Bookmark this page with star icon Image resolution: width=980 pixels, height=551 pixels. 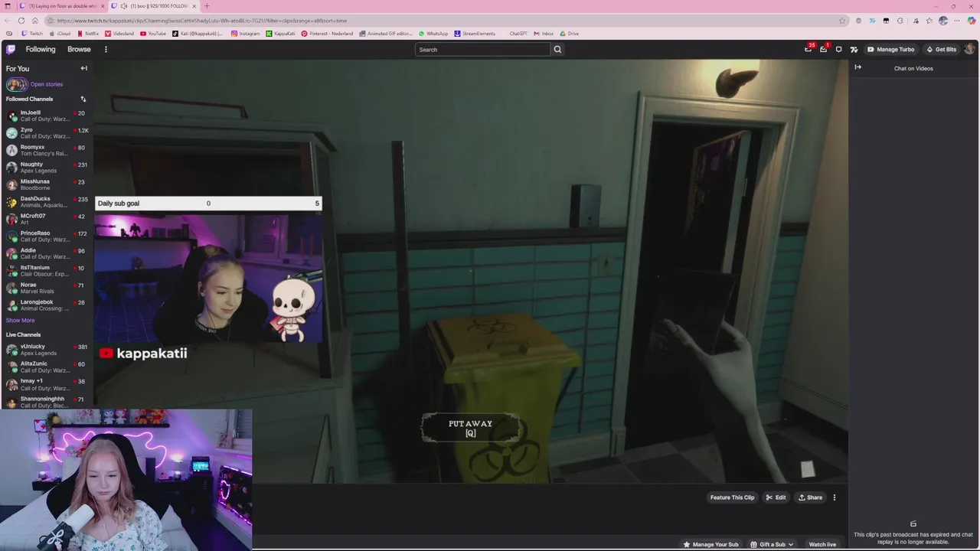click(x=842, y=21)
